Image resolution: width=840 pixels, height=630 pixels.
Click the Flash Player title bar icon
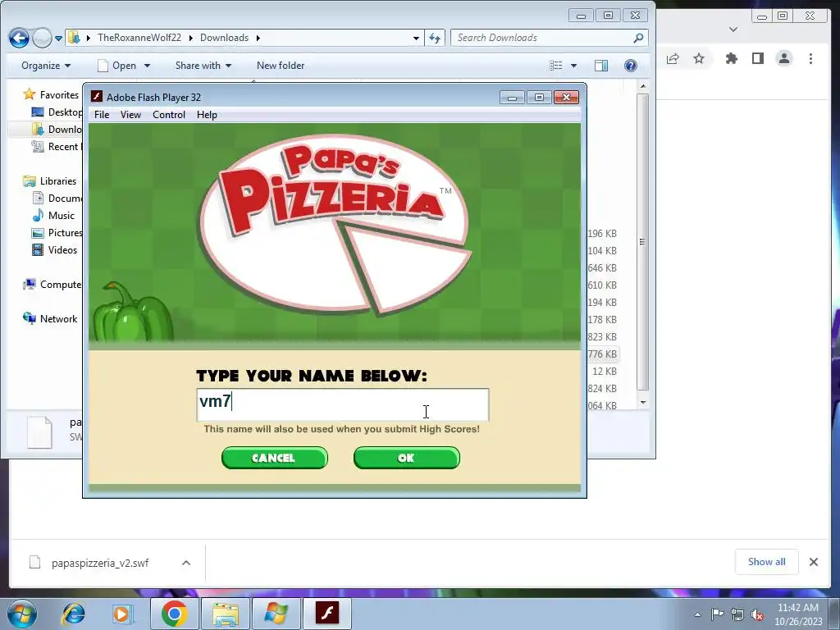coord(97,97)
